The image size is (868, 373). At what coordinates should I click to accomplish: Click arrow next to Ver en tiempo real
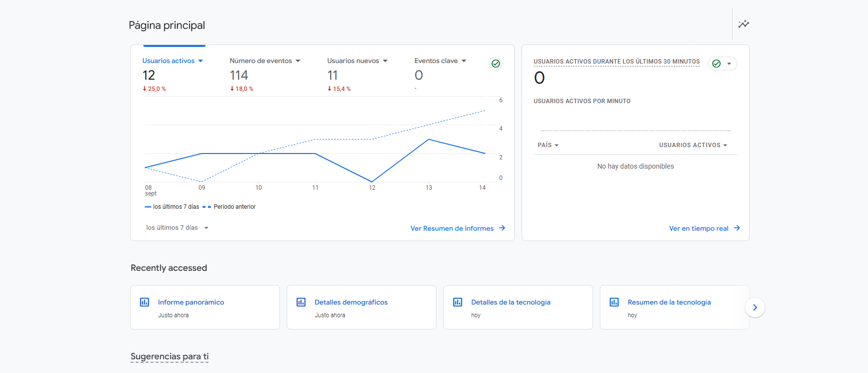click(737, 228)
